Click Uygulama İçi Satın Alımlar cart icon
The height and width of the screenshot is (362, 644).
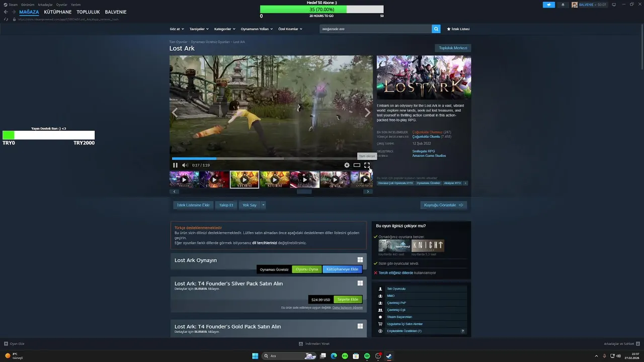(x=380, y=324)
